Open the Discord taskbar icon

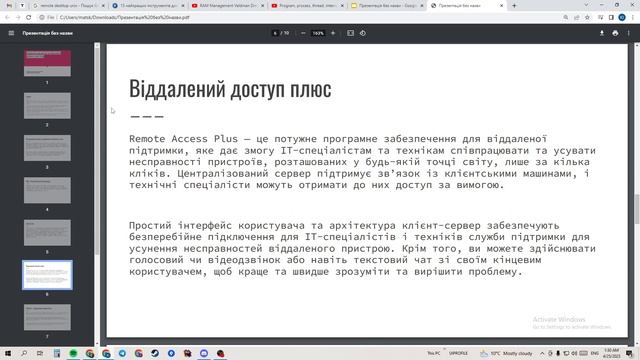click(x=204, y=353)
